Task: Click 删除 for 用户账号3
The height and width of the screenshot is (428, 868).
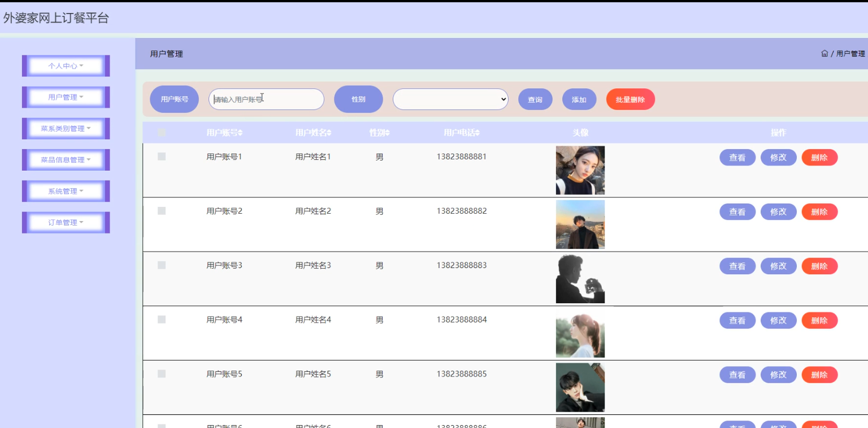Action: (x=819, y=266)
